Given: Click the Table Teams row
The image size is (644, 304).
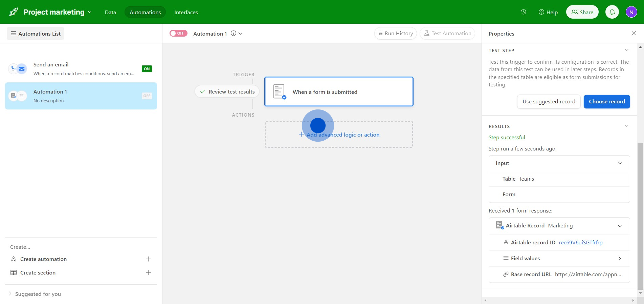Looking at the screenshot, I should (x=559, y=179).
